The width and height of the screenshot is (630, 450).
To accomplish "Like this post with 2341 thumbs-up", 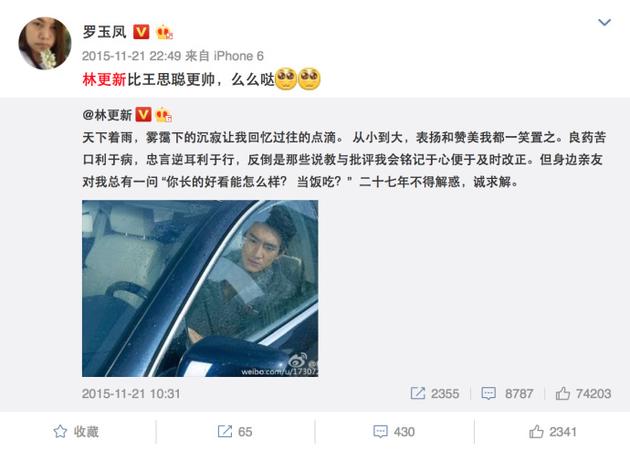I will (552, 432).
